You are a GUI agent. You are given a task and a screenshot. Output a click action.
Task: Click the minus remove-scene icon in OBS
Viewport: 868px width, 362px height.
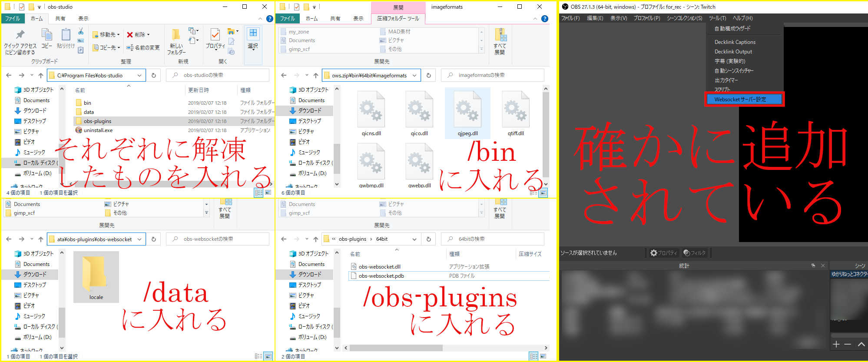848,344
